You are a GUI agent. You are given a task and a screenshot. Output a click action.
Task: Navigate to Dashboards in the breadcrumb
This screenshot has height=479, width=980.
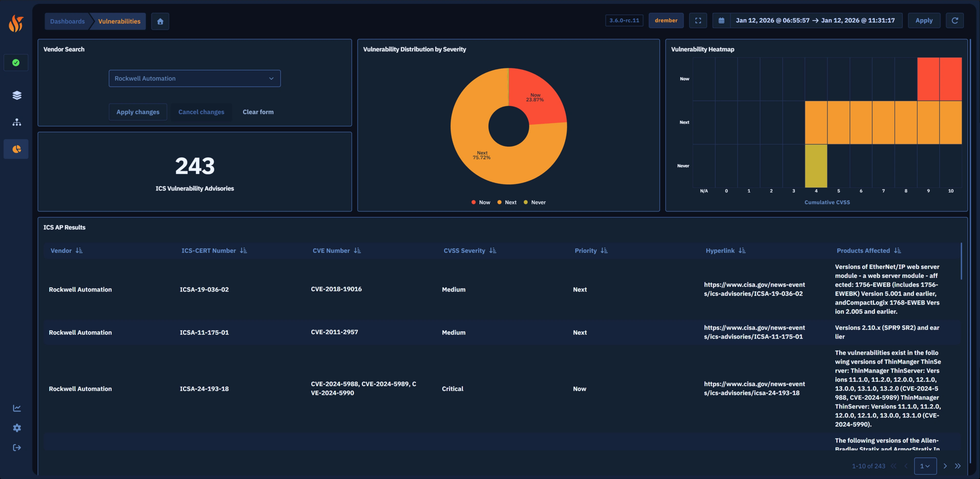(68, 21)
